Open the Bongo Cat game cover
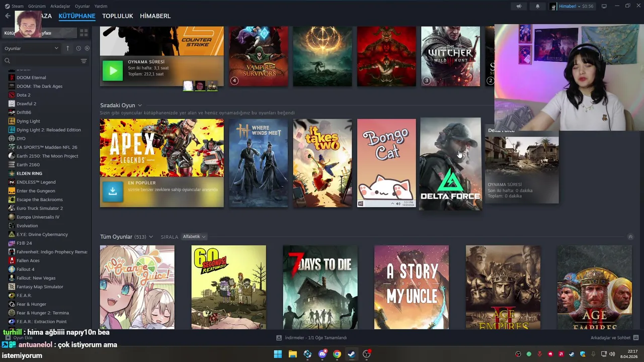This screenshot has height=362, width=644. 386,163
